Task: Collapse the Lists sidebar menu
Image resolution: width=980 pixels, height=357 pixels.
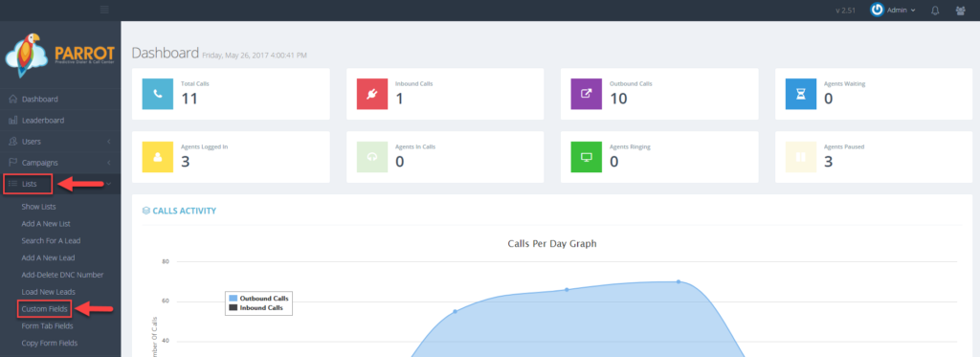Action: pos(60,184)
